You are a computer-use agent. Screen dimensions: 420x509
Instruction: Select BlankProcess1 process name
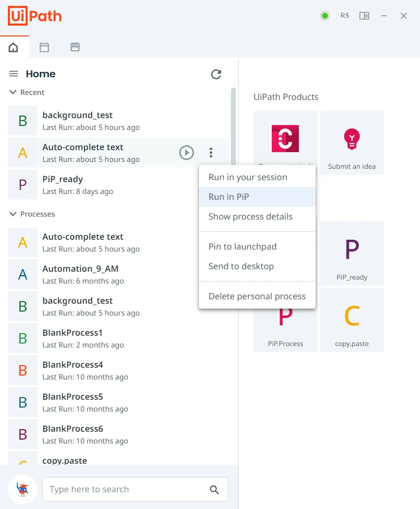click(x=73, y=333)
